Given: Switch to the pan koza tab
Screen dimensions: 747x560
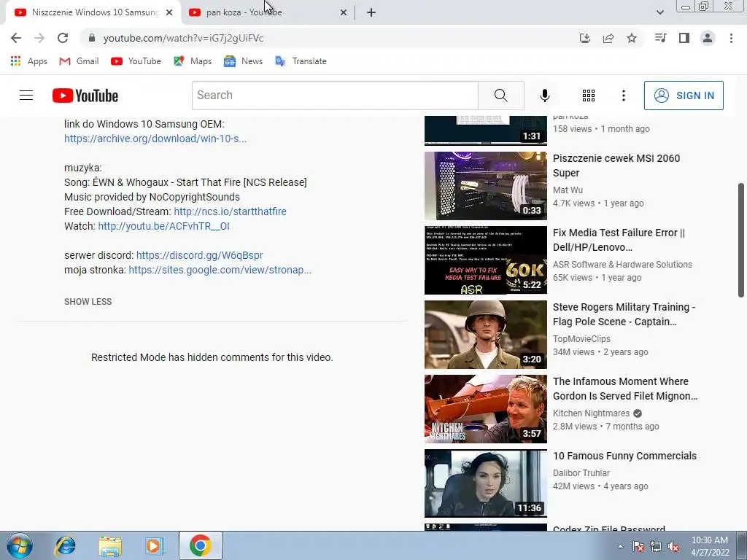Looking at the screenshot, I should point(268,12).
